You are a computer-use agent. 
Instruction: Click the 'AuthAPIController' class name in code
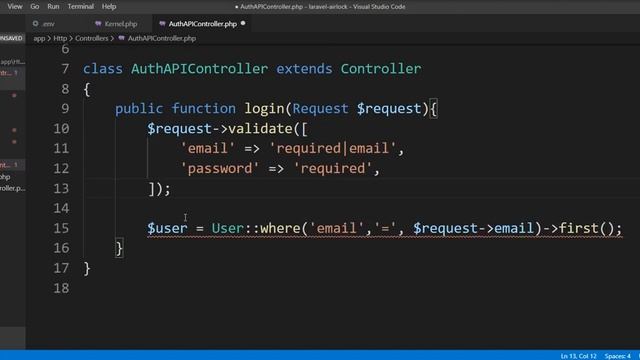[200, 69]
